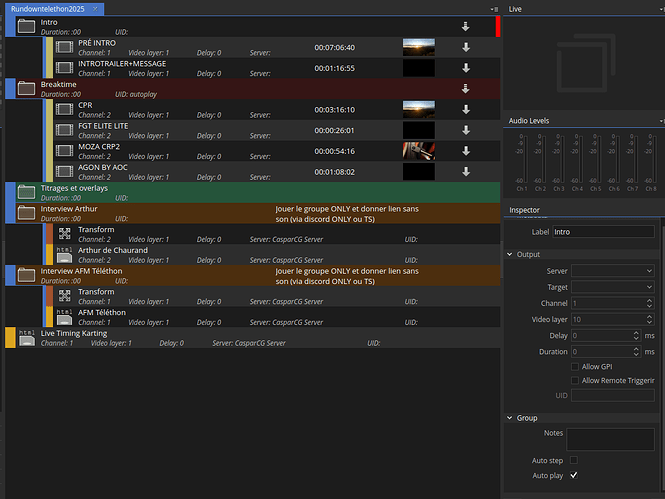Click the HTML icon for Arthur de Chaurand
Image resolution: width=665 pixels, height=499 pixels.
point(64,254)
